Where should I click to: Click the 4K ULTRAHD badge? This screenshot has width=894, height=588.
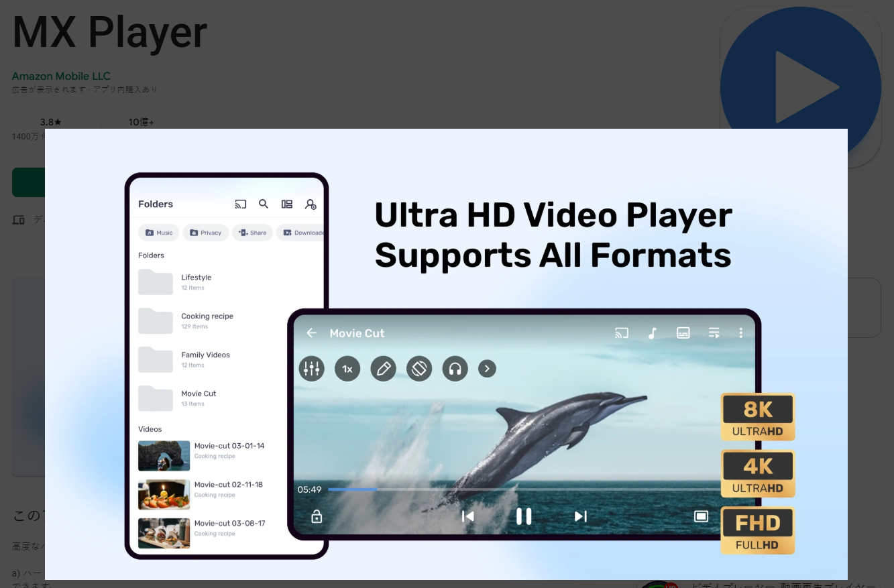(758, 474)
